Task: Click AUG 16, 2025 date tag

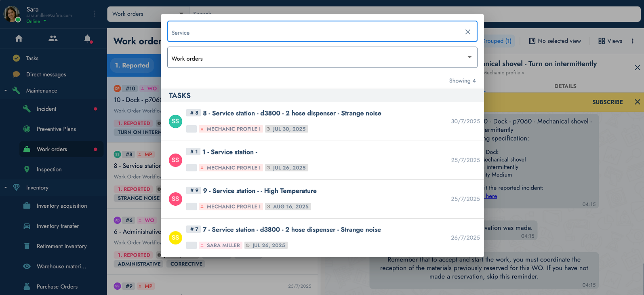Action: click(x=288, y=206)
